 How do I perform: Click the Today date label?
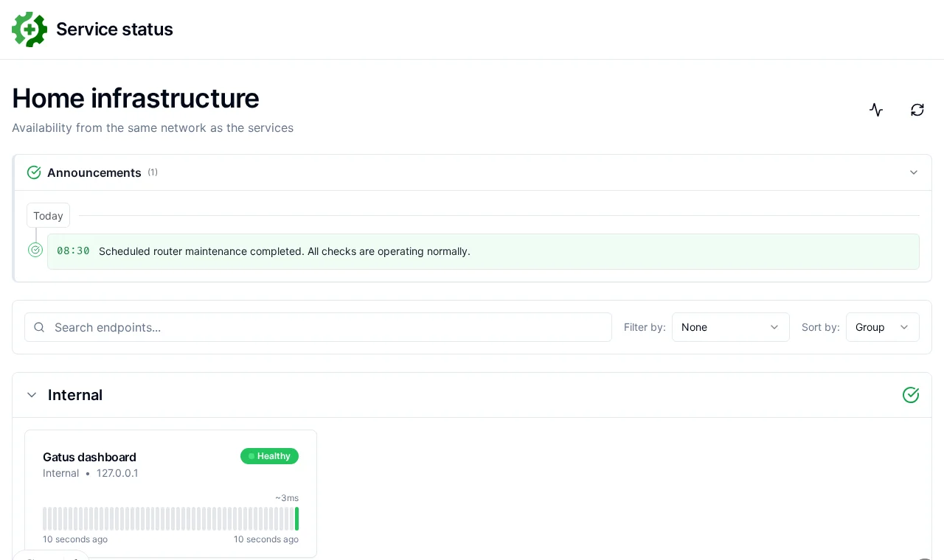pos(48,215)
